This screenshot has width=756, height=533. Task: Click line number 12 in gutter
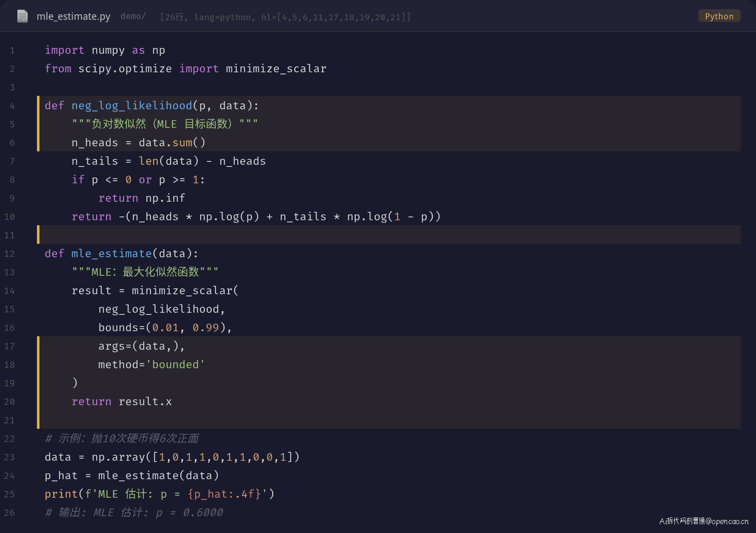(10, 254)
